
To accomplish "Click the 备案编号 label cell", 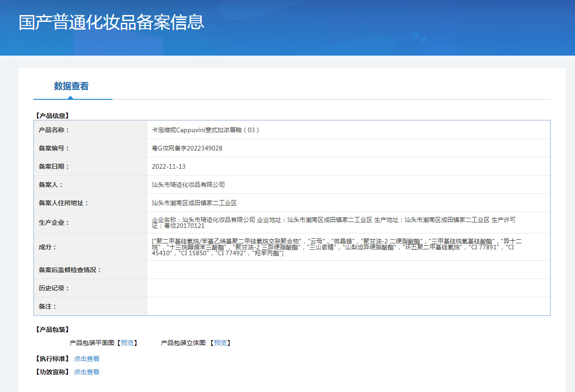I will (90, 148).
